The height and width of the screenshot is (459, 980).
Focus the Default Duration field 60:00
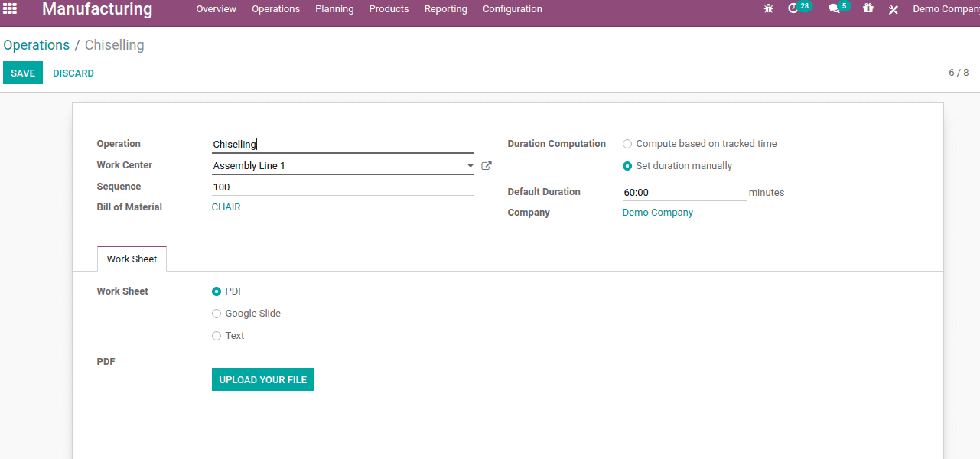[x=685, y=193]
